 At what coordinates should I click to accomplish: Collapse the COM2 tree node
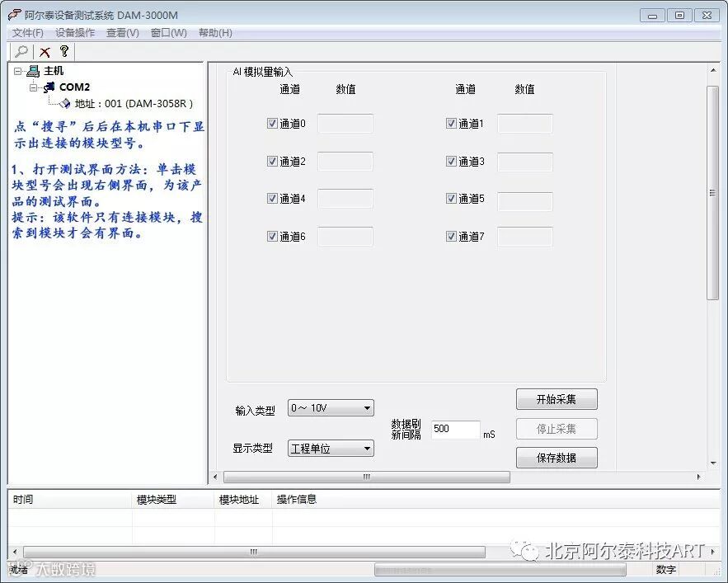34,87
